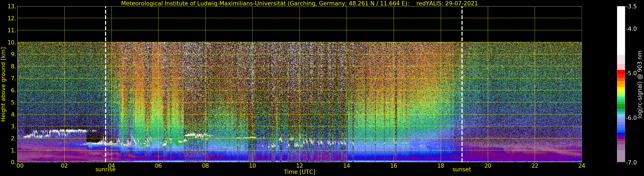This screenshot has height=176, width=644.
Task: Click the log(rc-signal) @ 903 nm label
Action: [640, 84]
